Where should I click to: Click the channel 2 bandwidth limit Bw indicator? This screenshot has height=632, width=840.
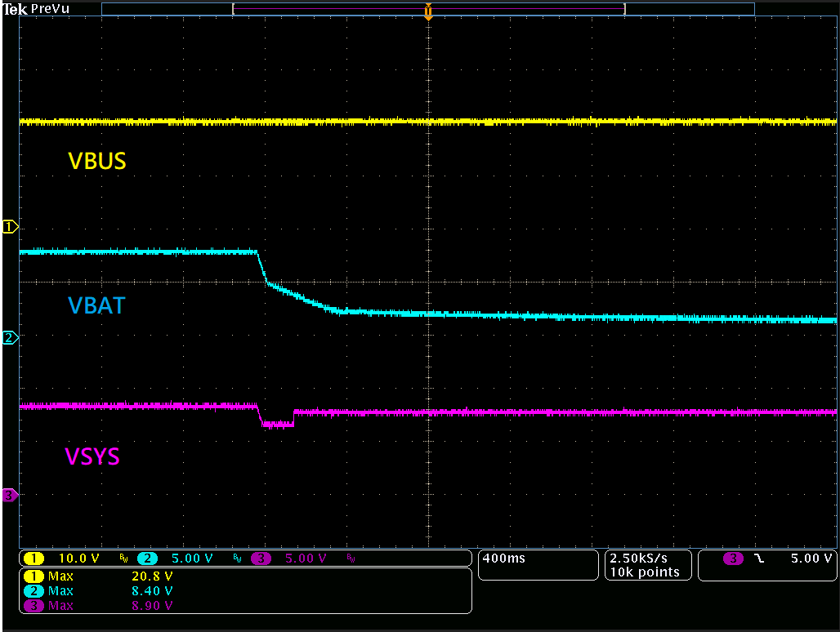pos(237,559)
